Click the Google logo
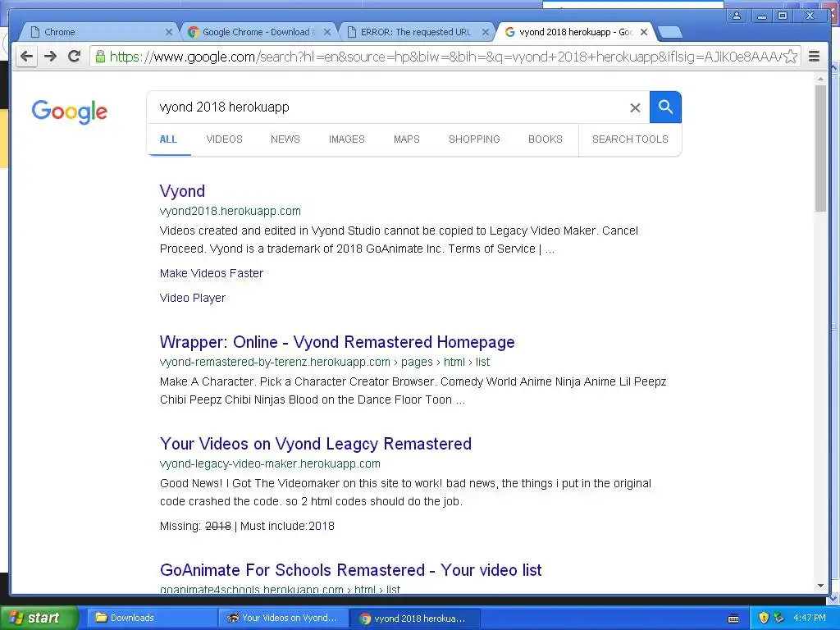840x630 pixels. pos(69,112)
